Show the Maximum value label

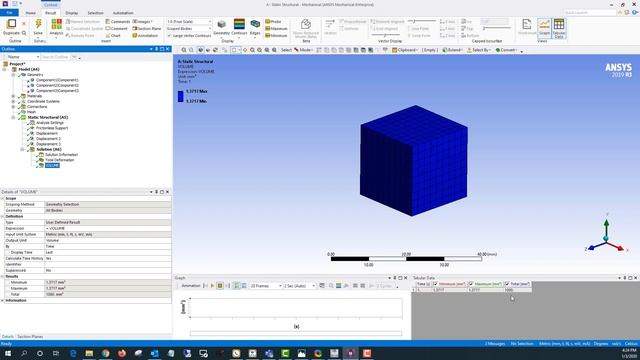276,29
